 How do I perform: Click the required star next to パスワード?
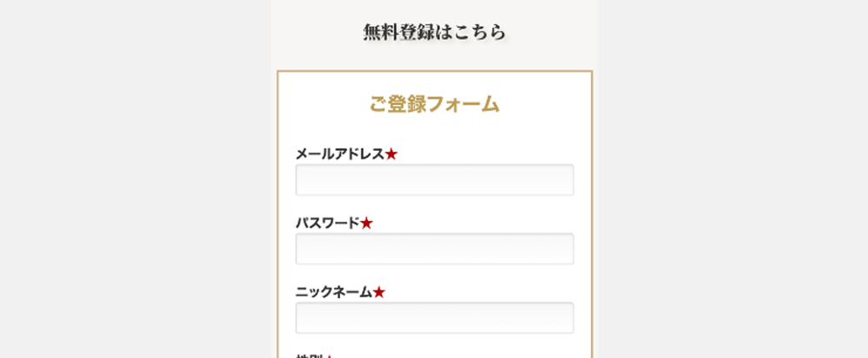366,224
